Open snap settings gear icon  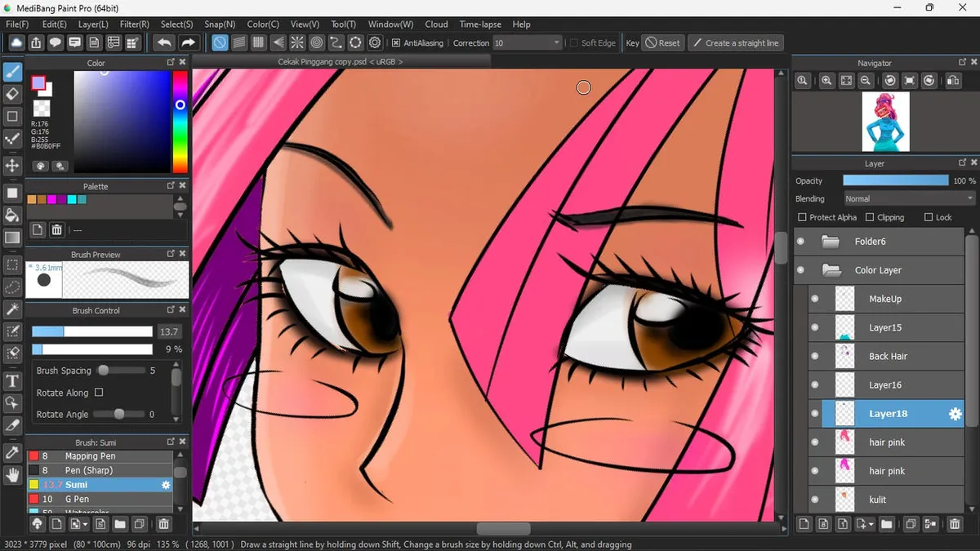tap(375, 42)
